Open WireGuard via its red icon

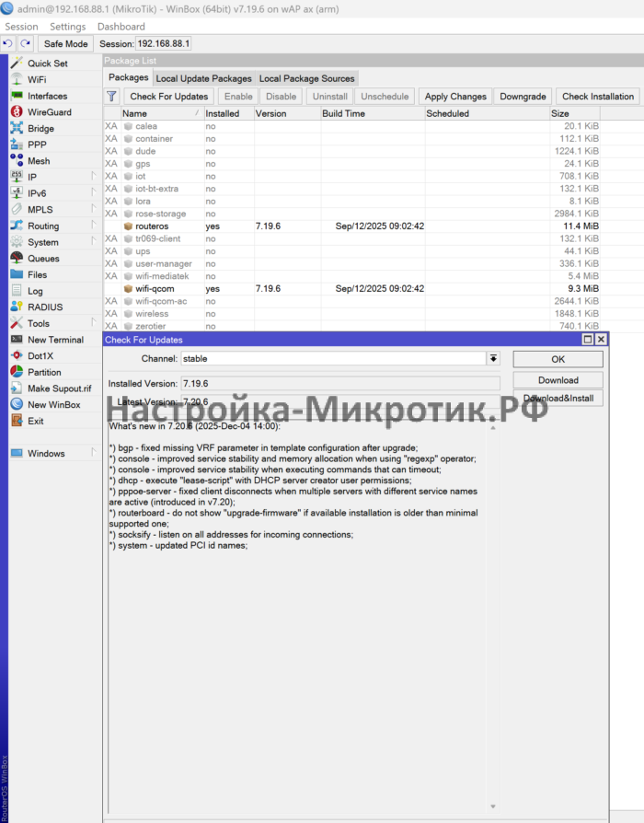coord(17,111)
